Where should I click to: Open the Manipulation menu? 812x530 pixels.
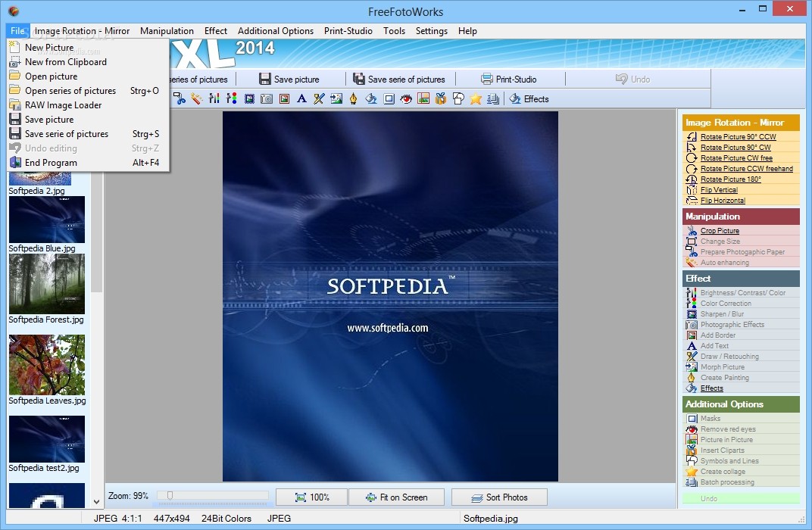tap(167, 31)
